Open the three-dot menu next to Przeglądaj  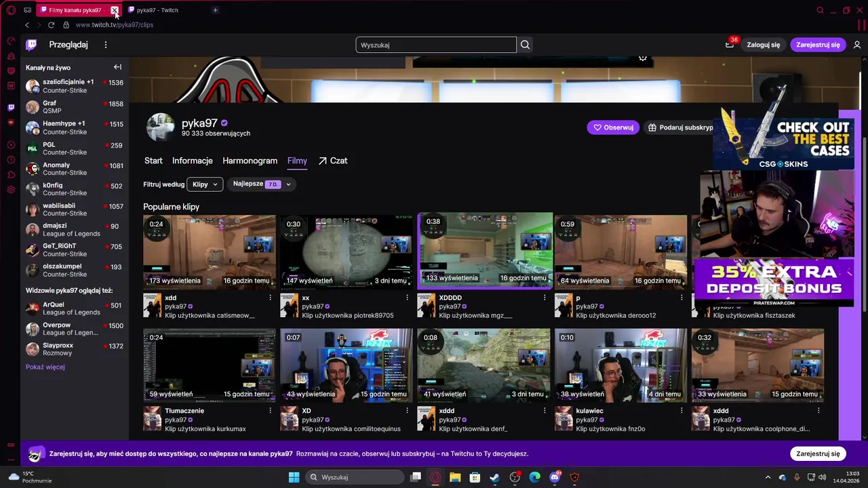[105, 45]
